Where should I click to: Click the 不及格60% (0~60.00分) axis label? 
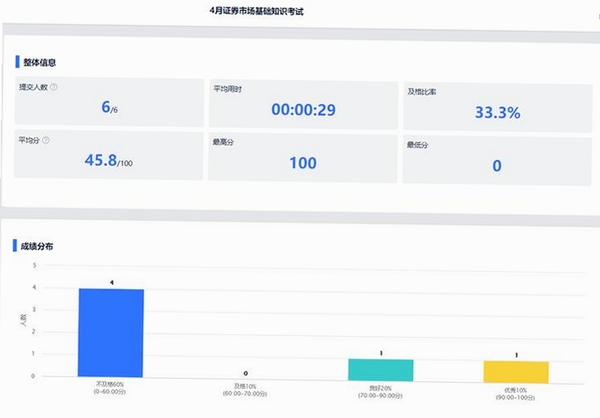coord(110,388)
